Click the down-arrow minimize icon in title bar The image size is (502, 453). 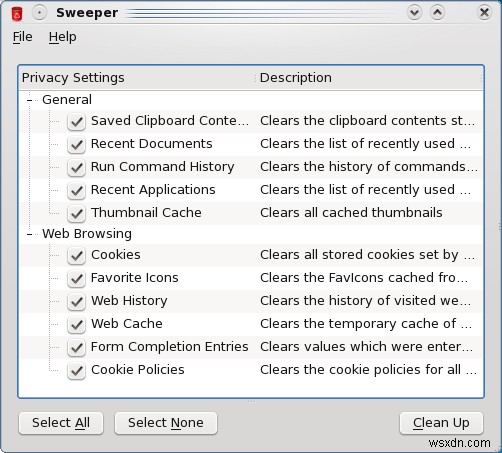click(414, 13)
